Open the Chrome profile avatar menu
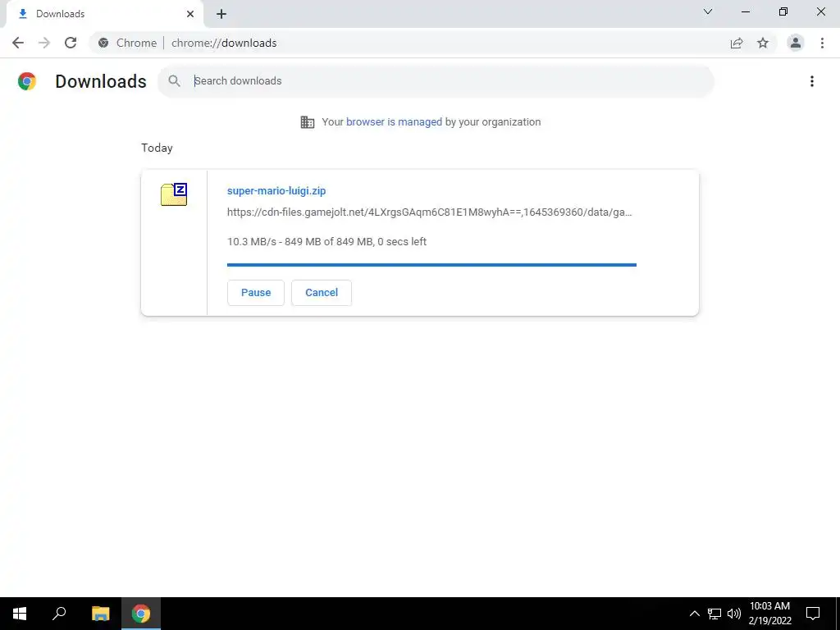This screenshot has width=840, height=630. click(x=796, y=43)
